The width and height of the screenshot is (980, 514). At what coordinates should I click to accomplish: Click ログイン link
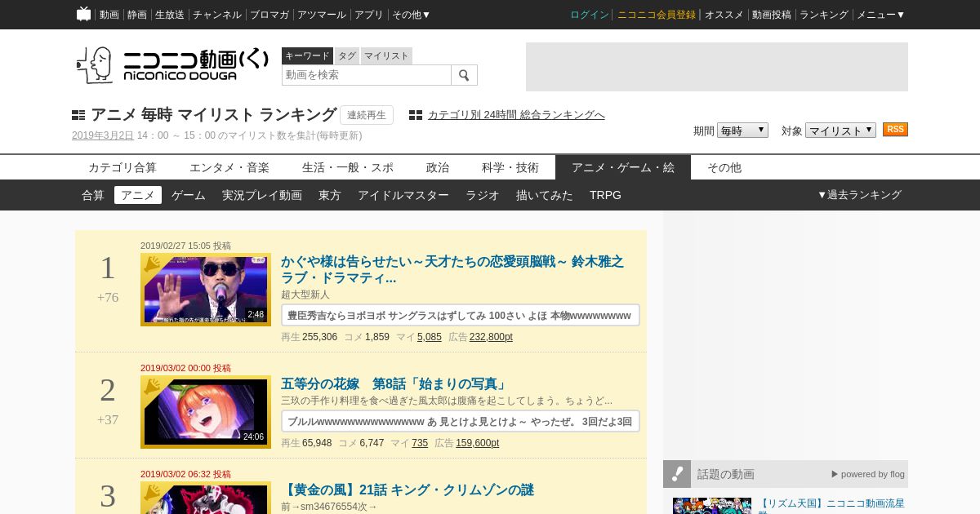[590, 15]
